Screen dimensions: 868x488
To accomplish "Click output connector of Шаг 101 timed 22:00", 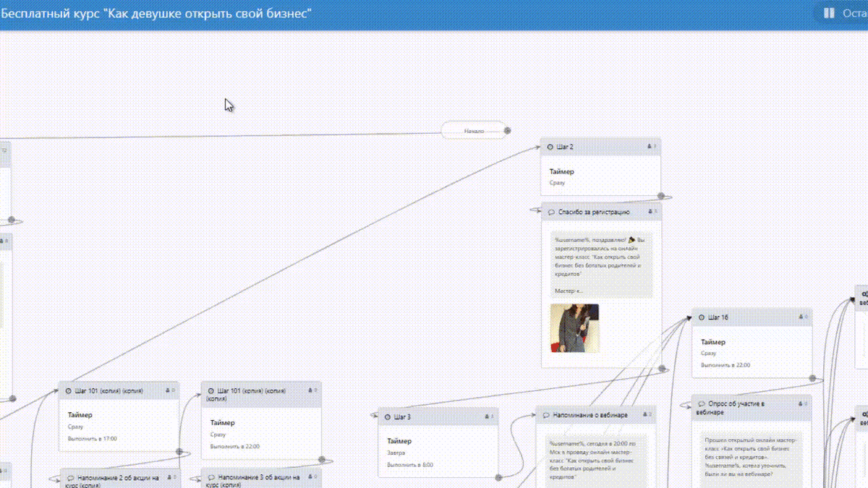I will point(321,460).
